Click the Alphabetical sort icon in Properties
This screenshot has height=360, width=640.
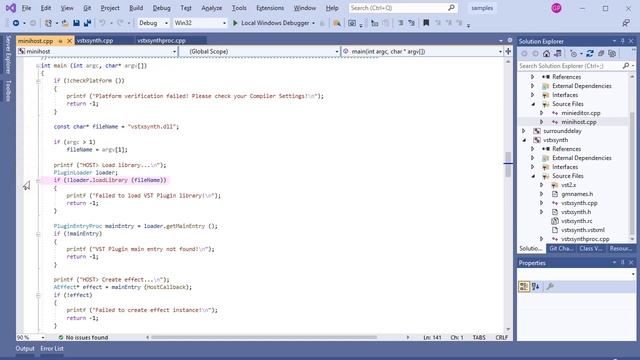click(x=536, y=287)
